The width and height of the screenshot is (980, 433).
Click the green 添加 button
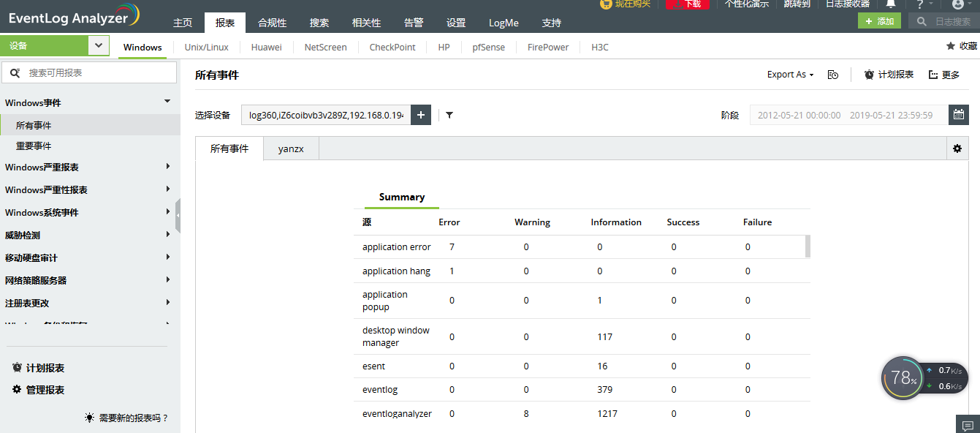tap(879, 21)
